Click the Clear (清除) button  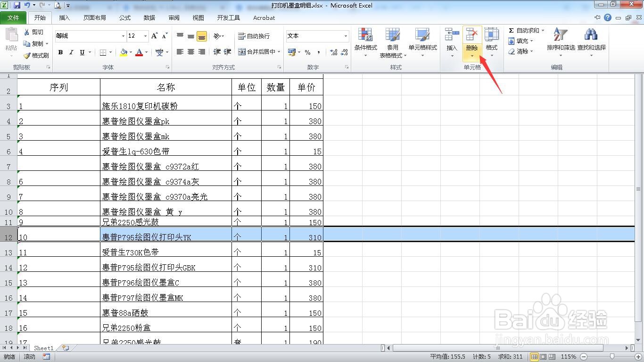pyautogui.click(x=520, y=51)
